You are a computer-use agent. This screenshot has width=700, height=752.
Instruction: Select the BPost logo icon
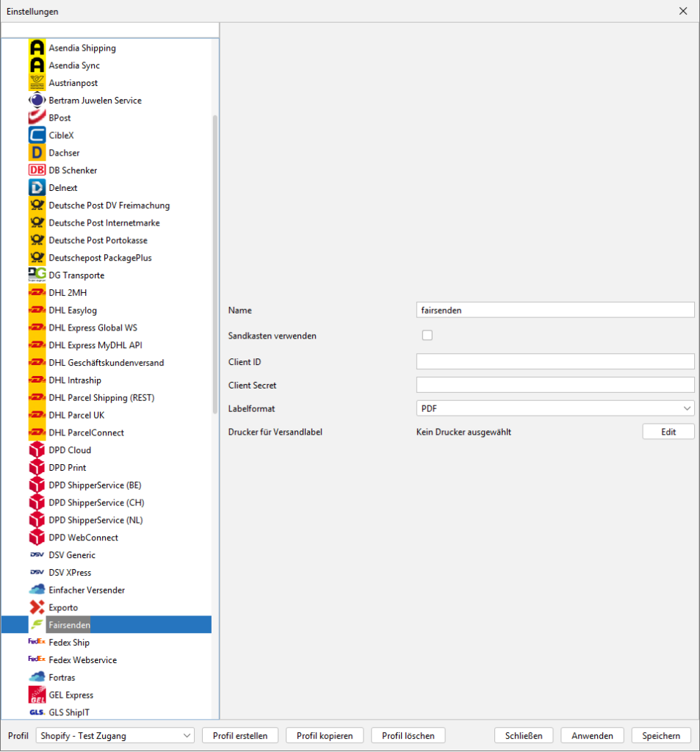(x=37, y=117)
